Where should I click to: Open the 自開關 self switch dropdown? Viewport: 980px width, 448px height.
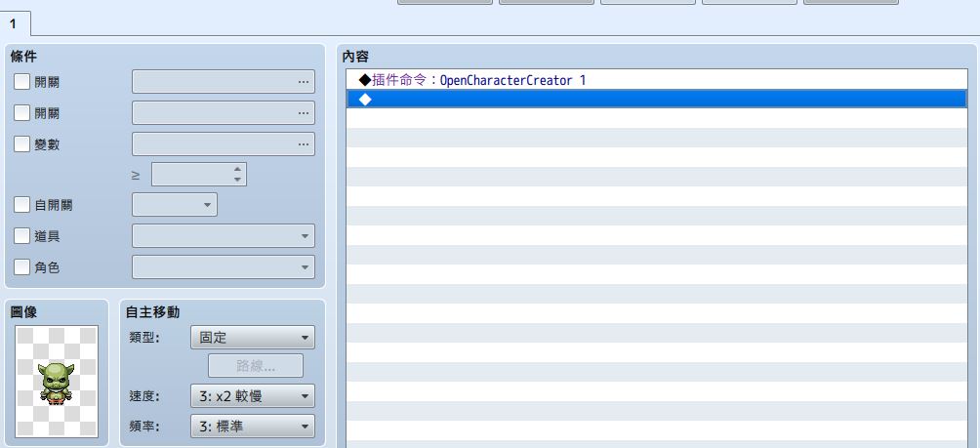coord(175,204)
